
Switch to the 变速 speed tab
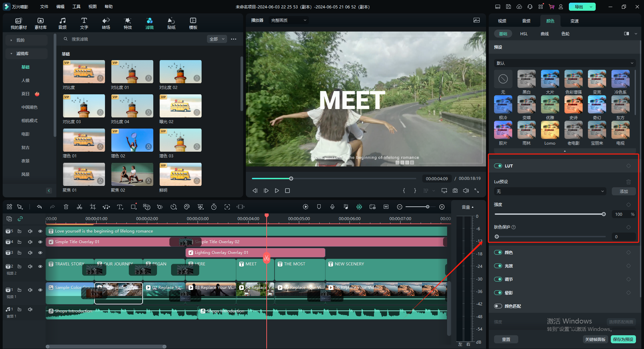[x=575, y=21]
